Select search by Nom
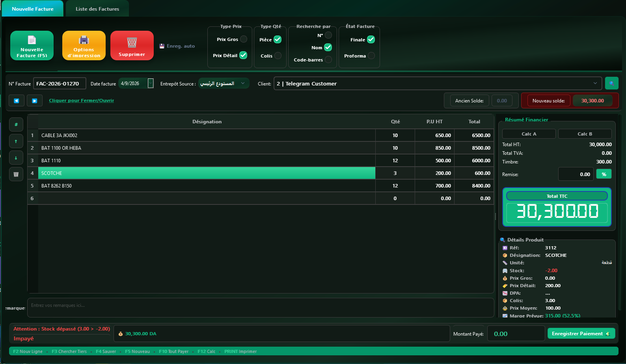This screenshot has height=364, width=626. (328, 47)
